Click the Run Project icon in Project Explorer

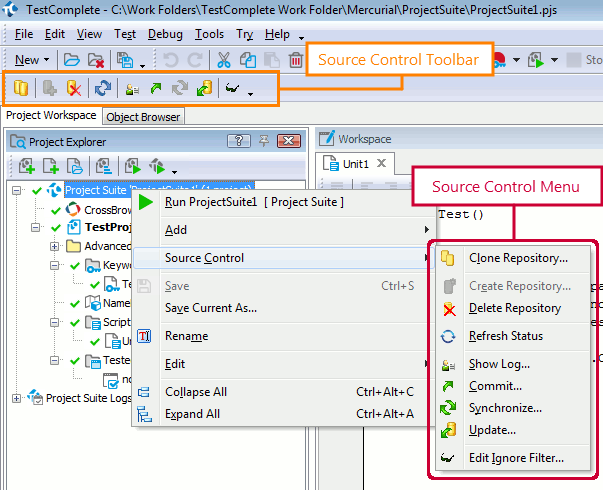click(133, 166)
